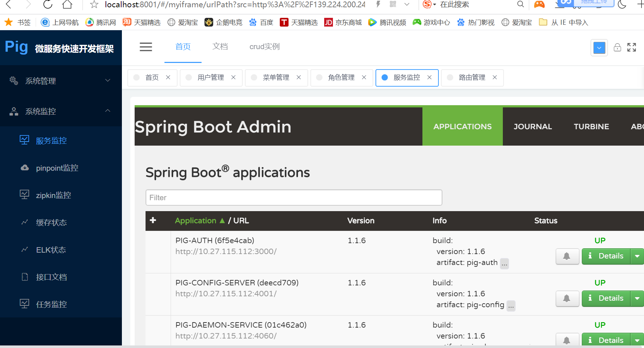This screenshot has height=348, width=644.
Task: Select the pinpoint监控 cloud icon
Action: [24, 167]
